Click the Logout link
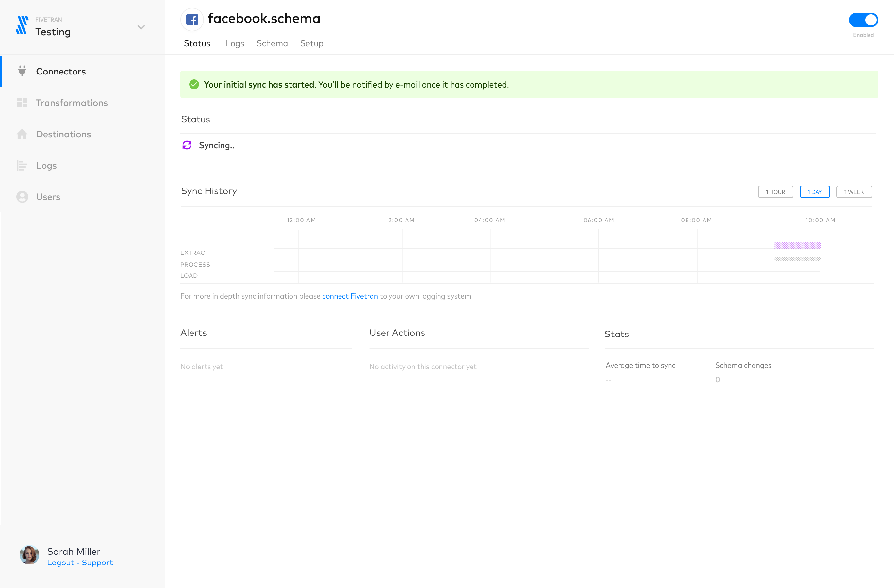 (x=60, y=563)
